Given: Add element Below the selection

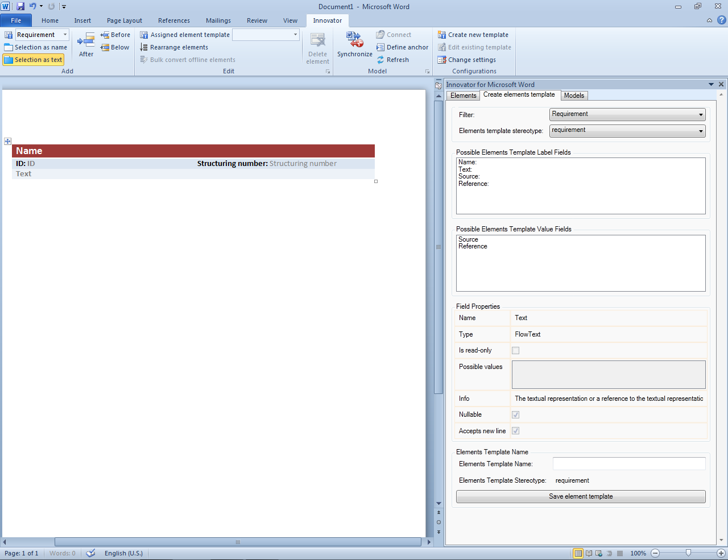Looking at the screenshot, I should click(115, 47).
